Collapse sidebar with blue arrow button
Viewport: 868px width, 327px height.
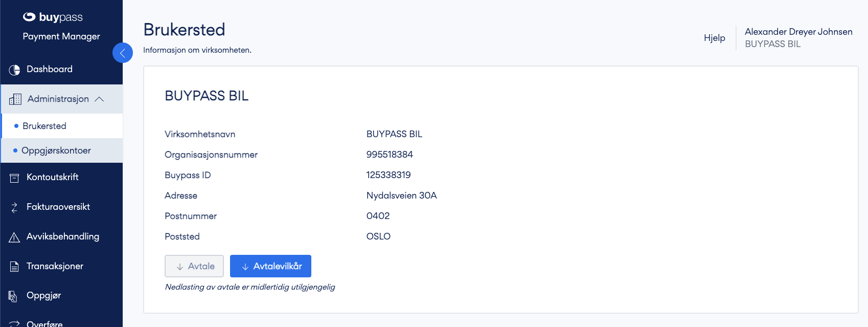123,53
